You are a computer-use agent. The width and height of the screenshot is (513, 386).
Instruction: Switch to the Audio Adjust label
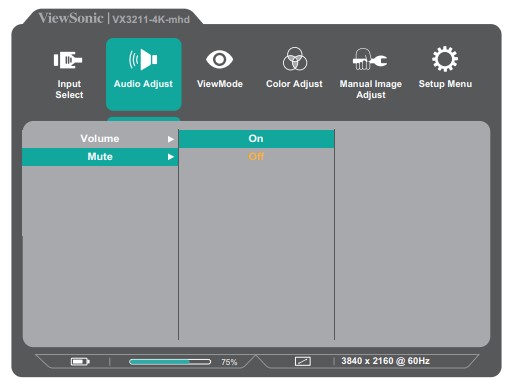point(143,84)
